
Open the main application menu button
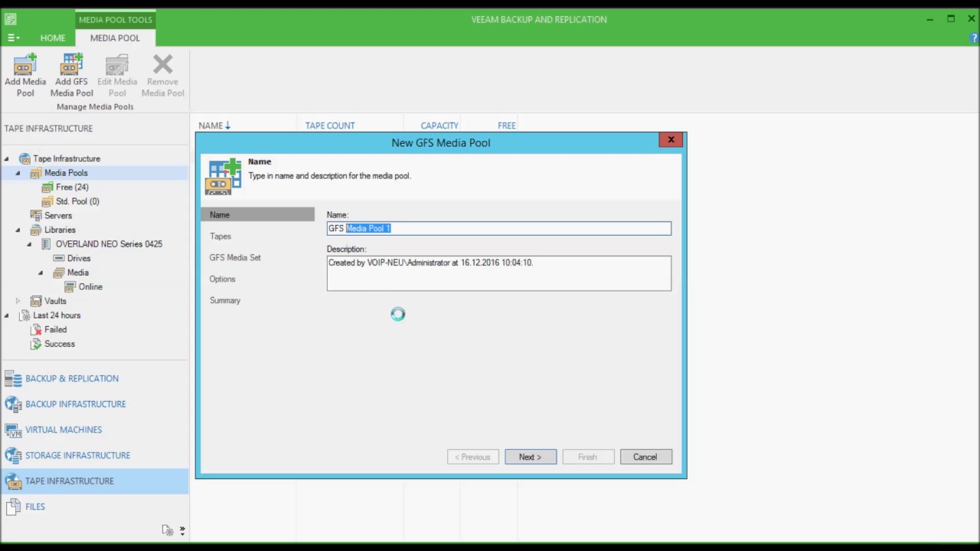pyautogui.click(x=14, y=37)
